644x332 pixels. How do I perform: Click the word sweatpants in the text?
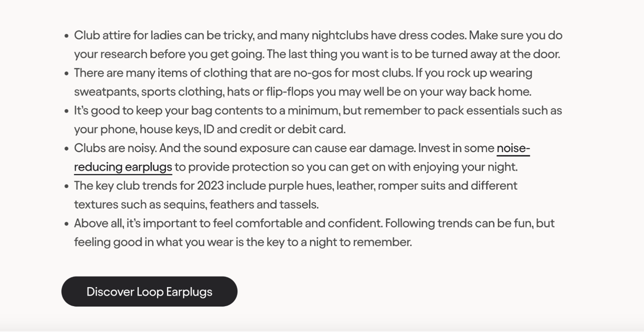(105, 92)
